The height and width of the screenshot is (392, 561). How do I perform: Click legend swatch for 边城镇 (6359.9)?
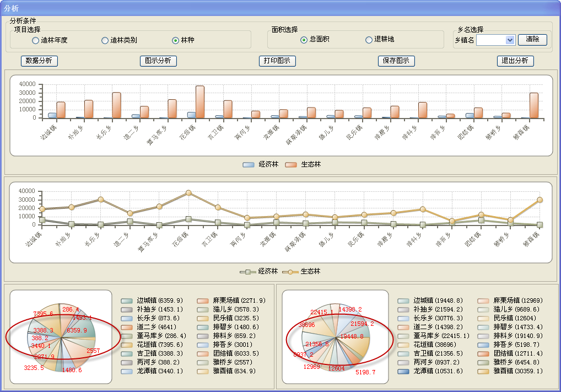(x=127, y=301)
